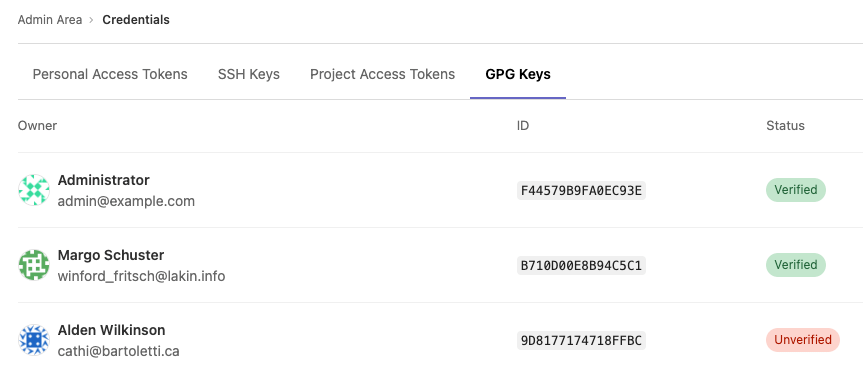Image resolution: width=863 pixels, height=385 pixels.
Task: Open Margo Schuster's profile link
Action: [x=111, y=255]
